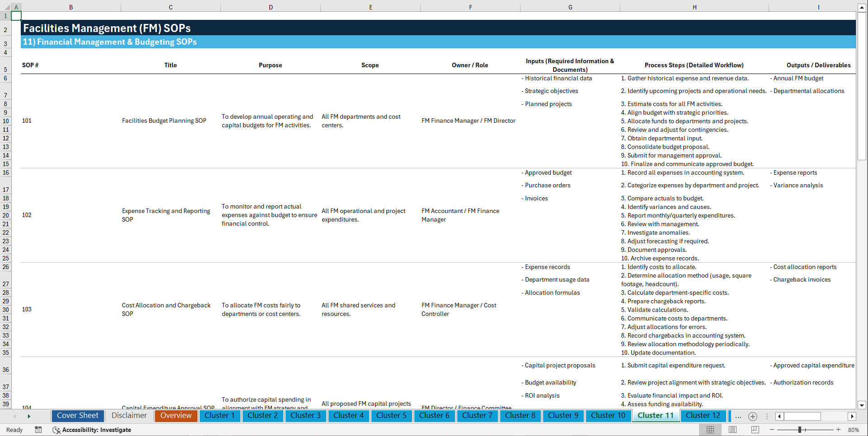The image size is (868, 436).
Task: Click Zoom Out minus icon
Action: point(772,430)
